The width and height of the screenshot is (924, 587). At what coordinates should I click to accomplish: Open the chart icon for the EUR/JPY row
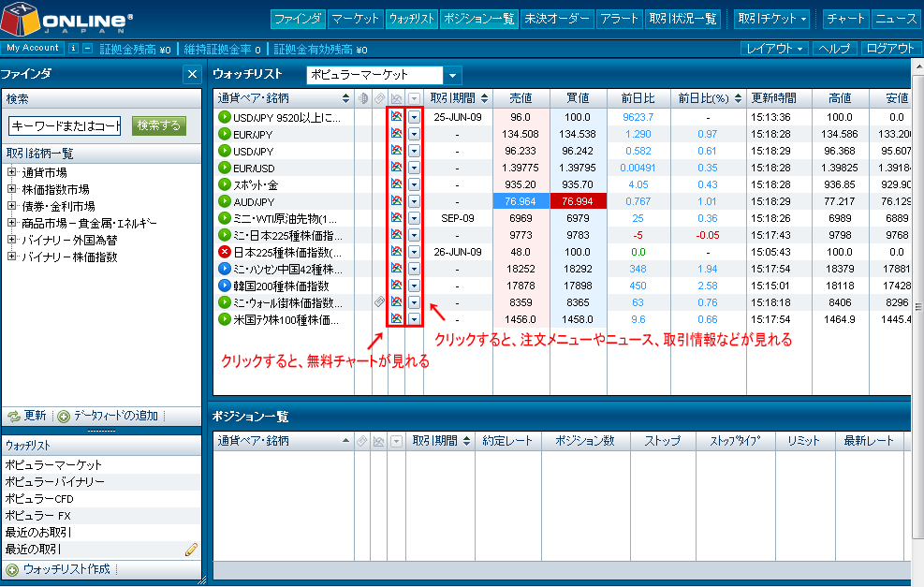click(397, 134)
